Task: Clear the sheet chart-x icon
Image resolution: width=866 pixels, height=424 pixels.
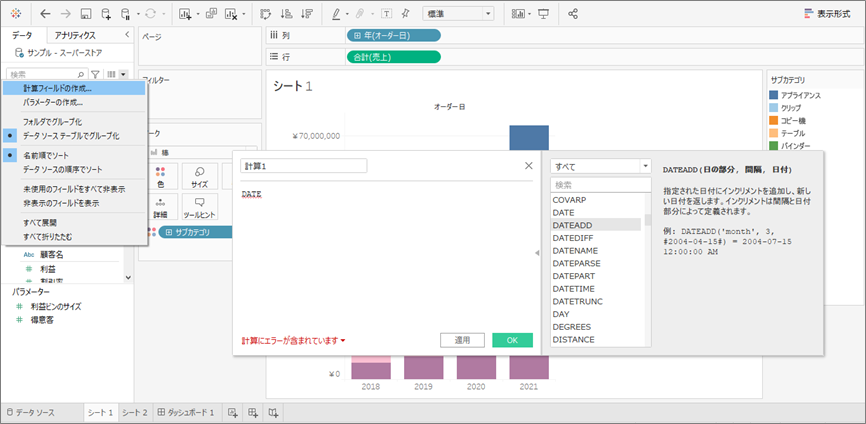Action: (231, 14)
